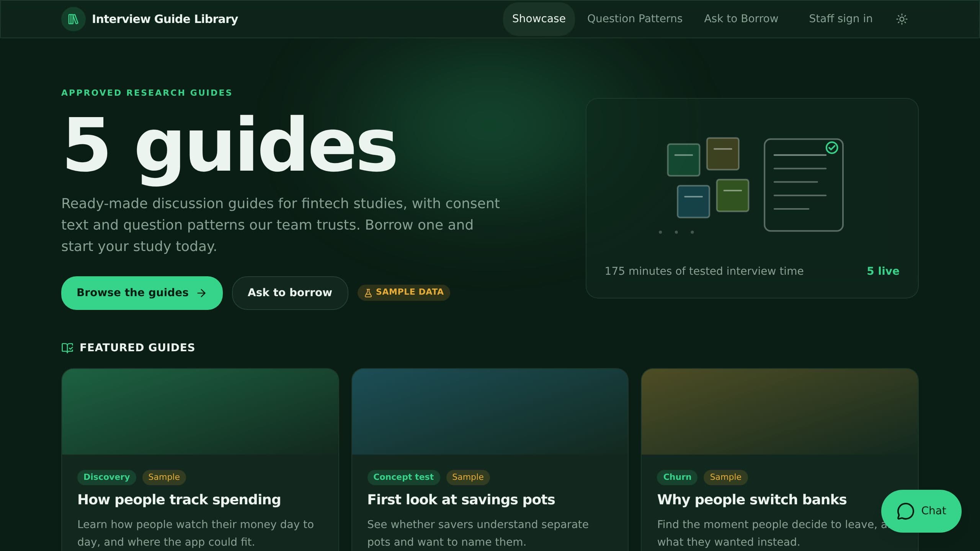980x551 pixels.
Task: Click the Discovery tag
Action: pos(106,477)
